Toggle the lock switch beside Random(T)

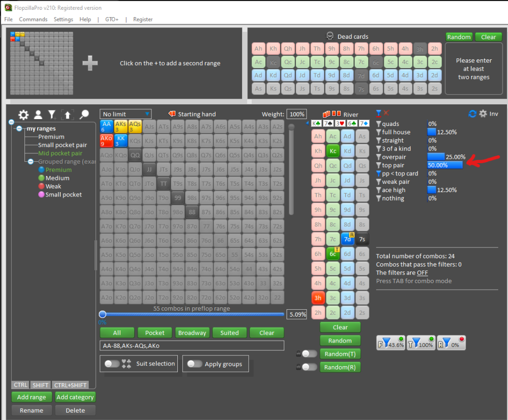309,353
